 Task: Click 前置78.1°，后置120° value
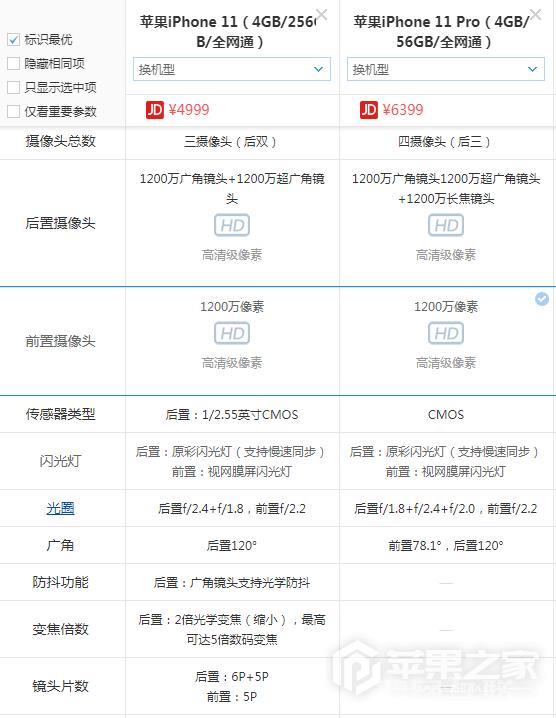(446, 546)
